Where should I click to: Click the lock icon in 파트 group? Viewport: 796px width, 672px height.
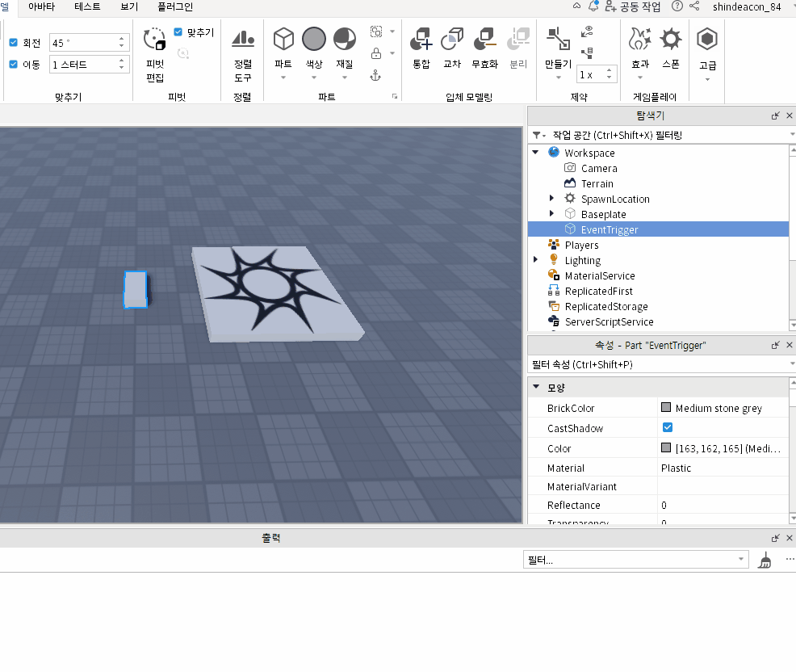click(x=376, y=53)
